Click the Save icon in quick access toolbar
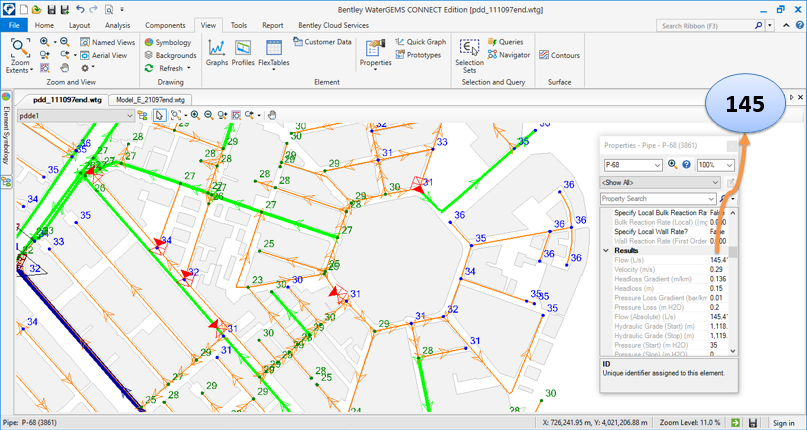807x430 pixels. 51,9
